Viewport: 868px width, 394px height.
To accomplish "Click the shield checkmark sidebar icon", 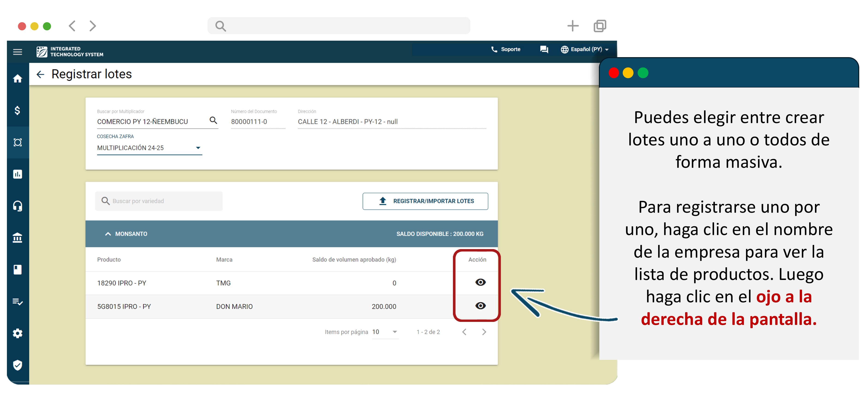I will (x=18, y=365).
